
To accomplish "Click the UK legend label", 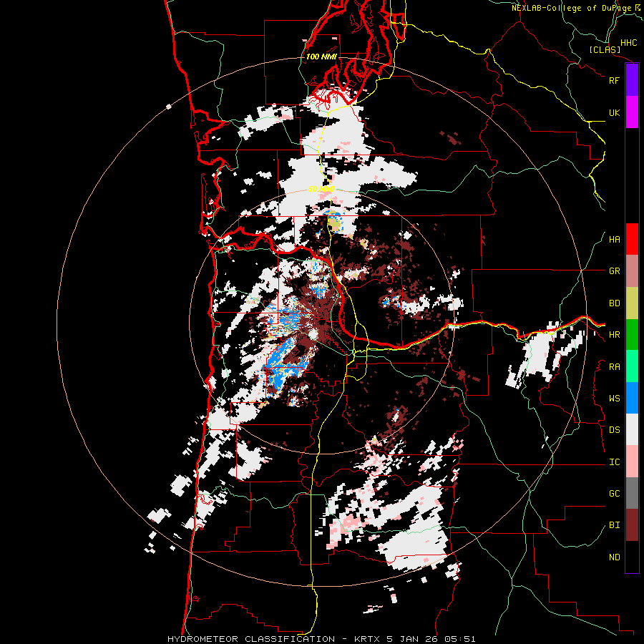I will [614, 113].
